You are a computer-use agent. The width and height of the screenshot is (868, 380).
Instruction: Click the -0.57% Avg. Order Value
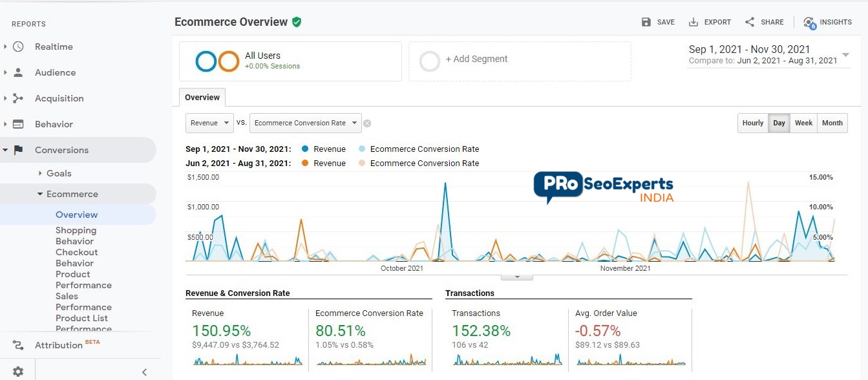pyautogui.click(x=598, y=331)
